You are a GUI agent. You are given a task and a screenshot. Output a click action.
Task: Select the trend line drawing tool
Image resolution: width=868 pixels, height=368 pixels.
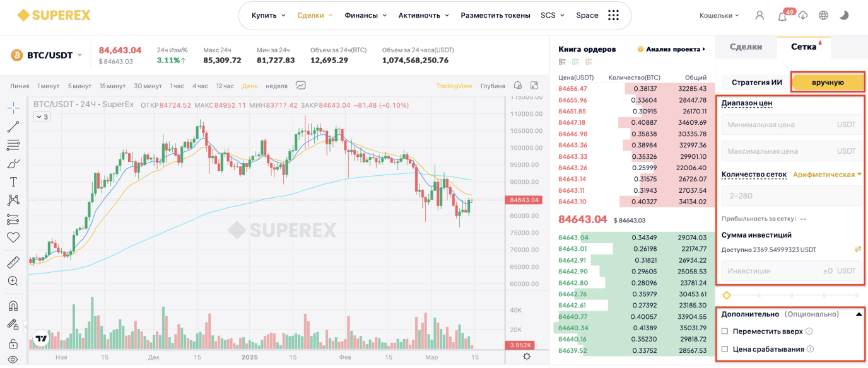pos(13,127)
